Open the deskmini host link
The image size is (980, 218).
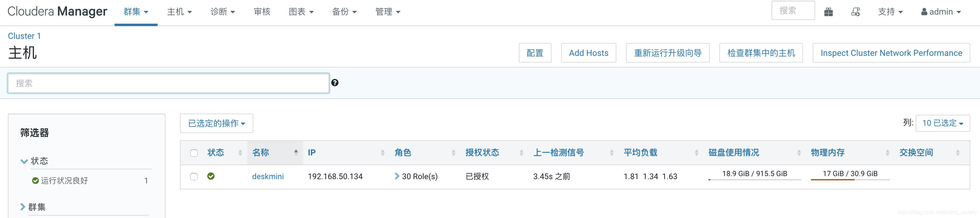click(x=268, y=176)
